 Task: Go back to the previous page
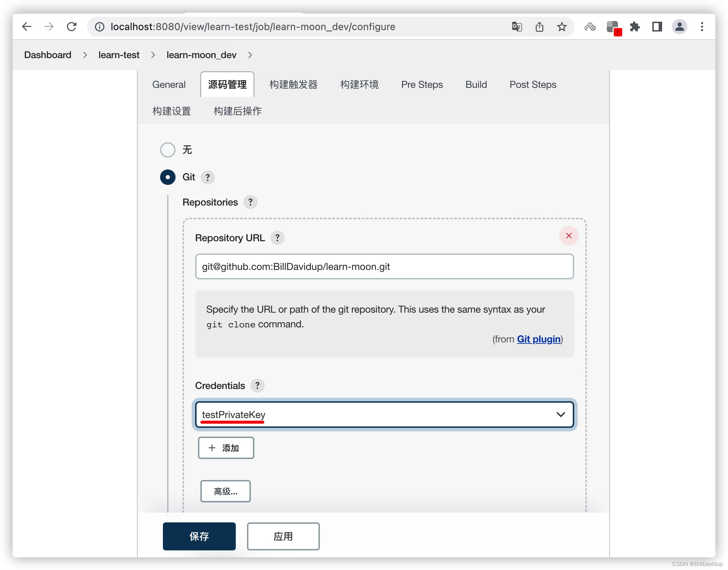(x=27, y=27)
